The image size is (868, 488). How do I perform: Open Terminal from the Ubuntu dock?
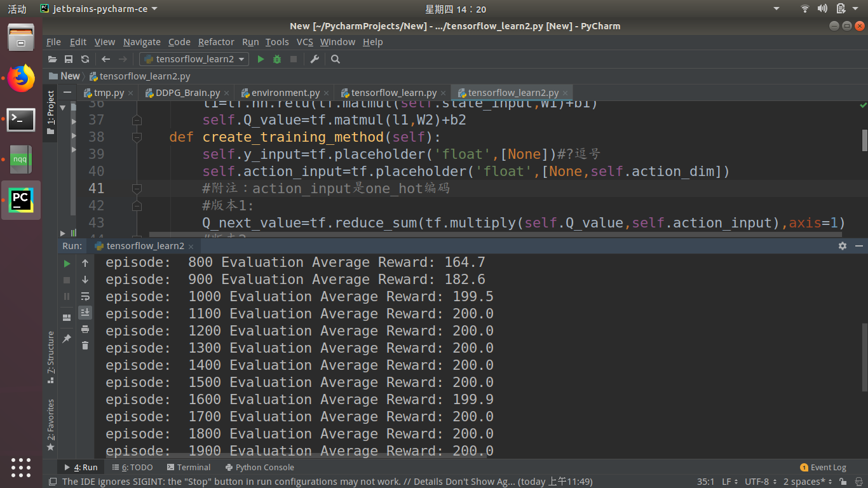pyautogui.click(x=21, y=119)
